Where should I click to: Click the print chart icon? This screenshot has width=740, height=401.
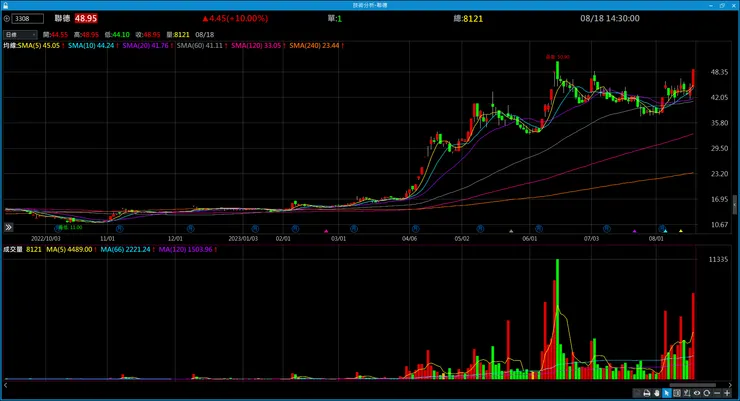647,393
